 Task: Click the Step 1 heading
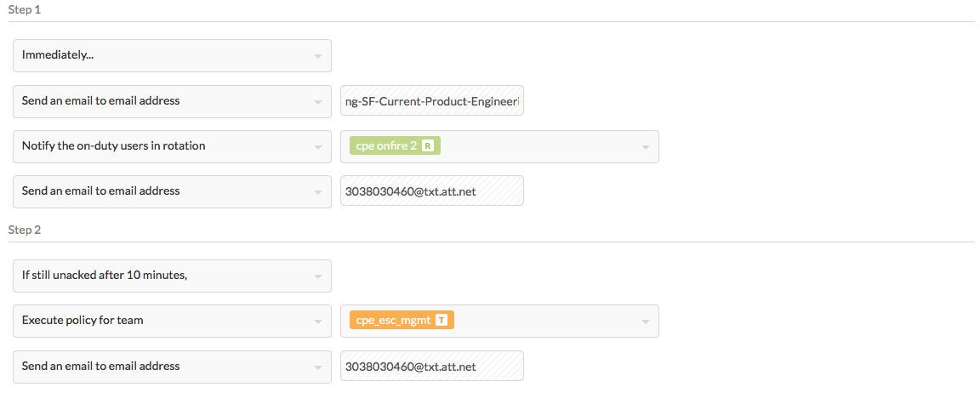pos(25,10)
